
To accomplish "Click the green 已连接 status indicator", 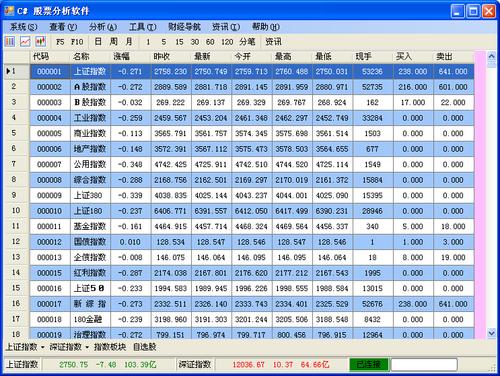I will pos(369,364).
